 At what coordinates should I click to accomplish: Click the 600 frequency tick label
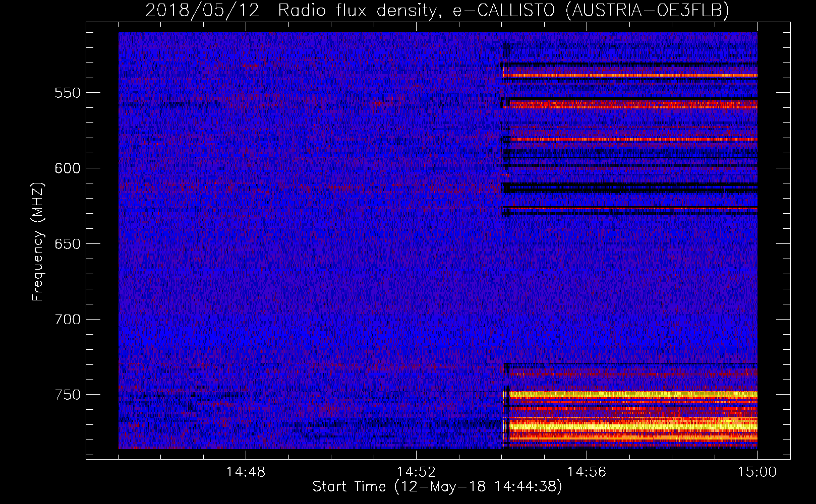point(67,169)
